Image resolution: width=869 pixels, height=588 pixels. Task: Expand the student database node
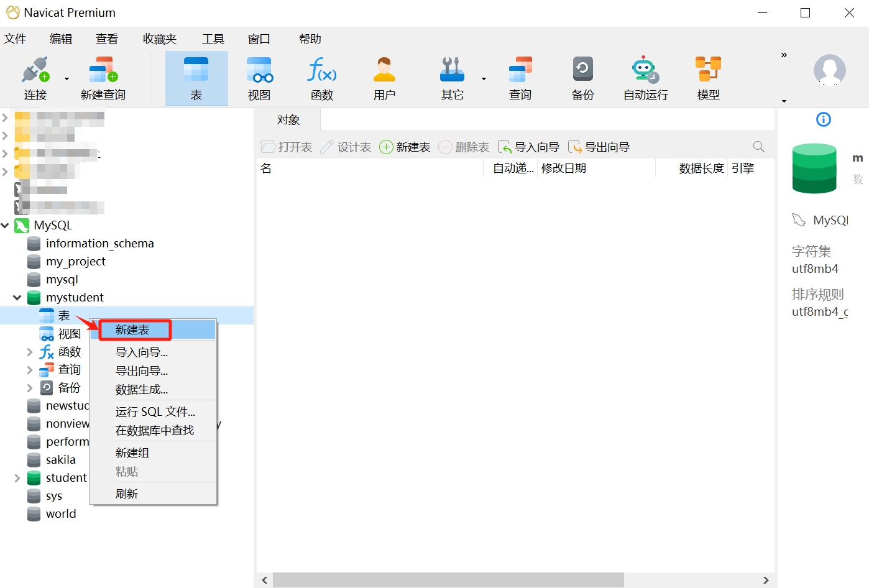(17, 478)
